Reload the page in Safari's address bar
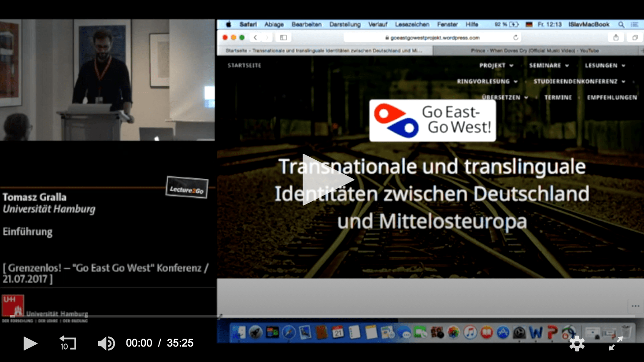644x362 pixels. point(515,37)
